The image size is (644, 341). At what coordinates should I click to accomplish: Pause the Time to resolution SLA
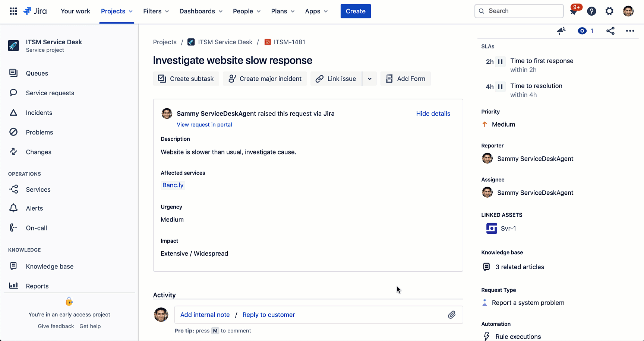point(500,86)
